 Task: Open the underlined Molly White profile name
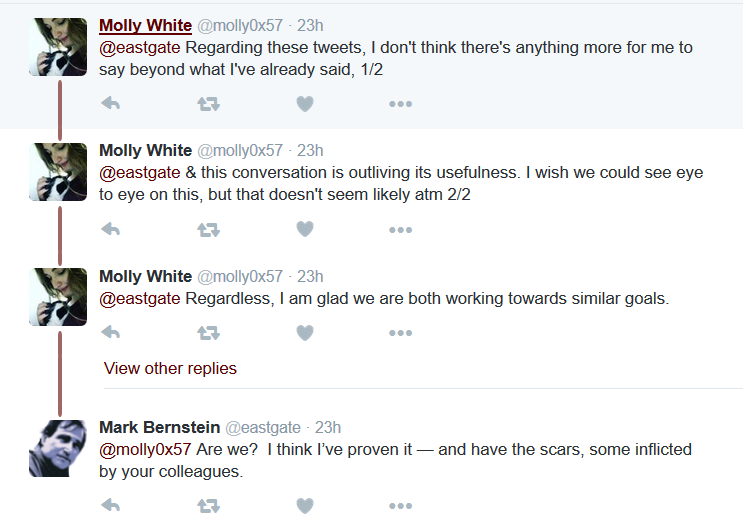coord(145,25)
